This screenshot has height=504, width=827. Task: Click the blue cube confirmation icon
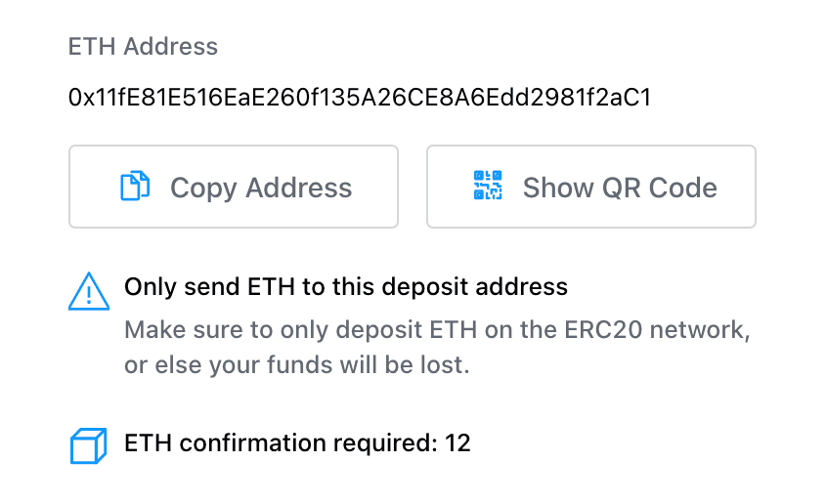point(88,445)
